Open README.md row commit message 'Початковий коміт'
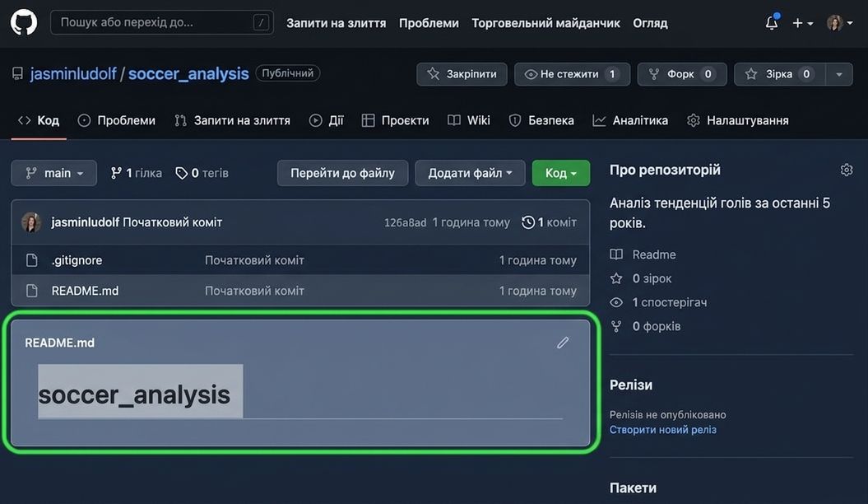 [x=255, y=291]
